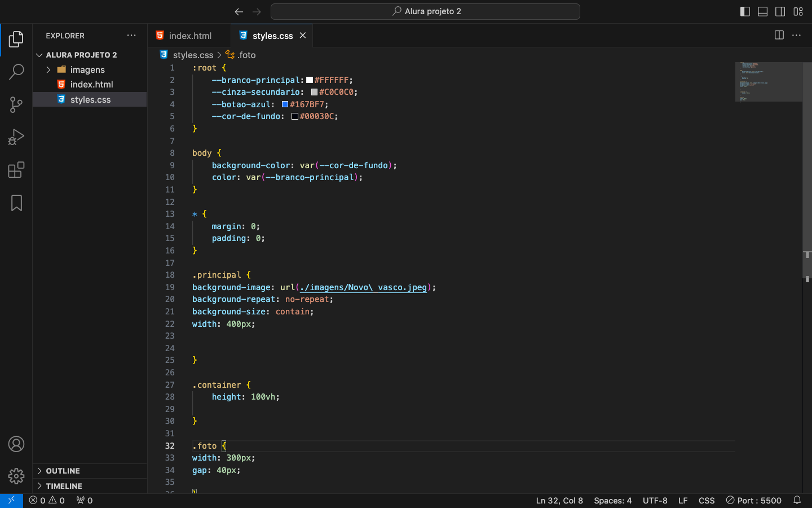Change language mode CSS in status bar
The height and width of the screenshot is (508, 812).
(707, 501)
